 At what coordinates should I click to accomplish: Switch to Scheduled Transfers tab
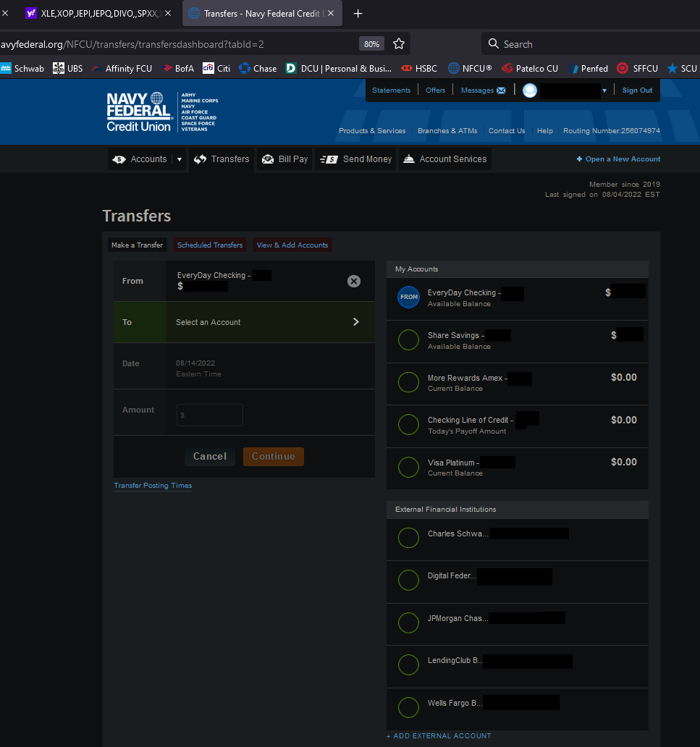coord(210,245)
